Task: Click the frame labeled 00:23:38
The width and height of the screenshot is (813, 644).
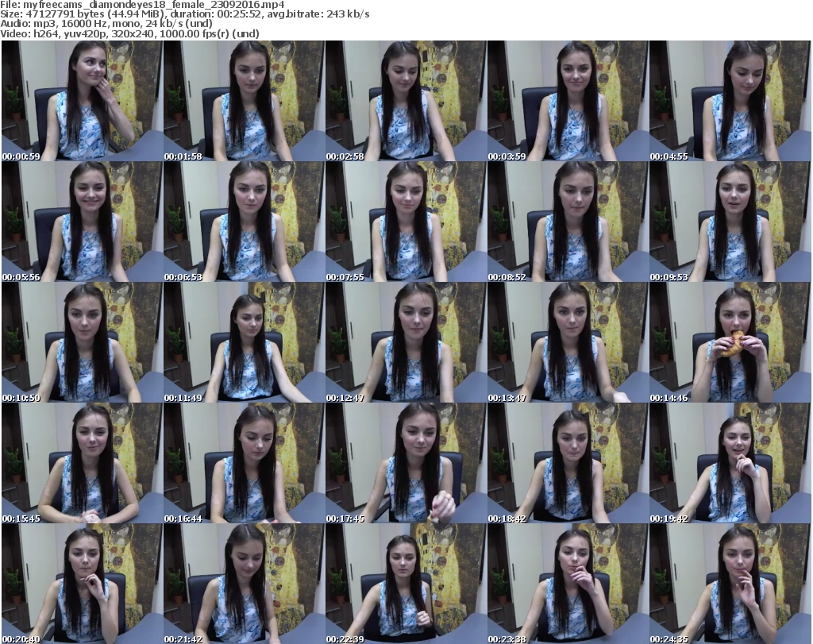Action: point(567,584)
